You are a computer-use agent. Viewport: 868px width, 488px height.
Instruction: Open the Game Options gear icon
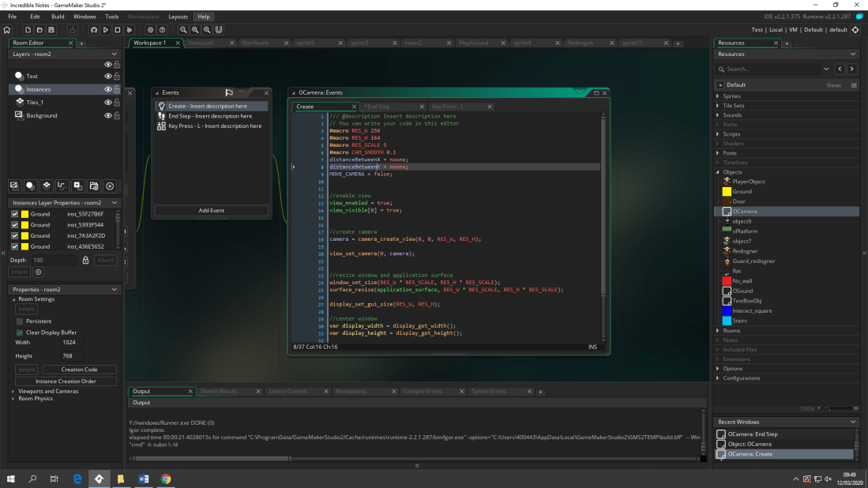point(151,30)
